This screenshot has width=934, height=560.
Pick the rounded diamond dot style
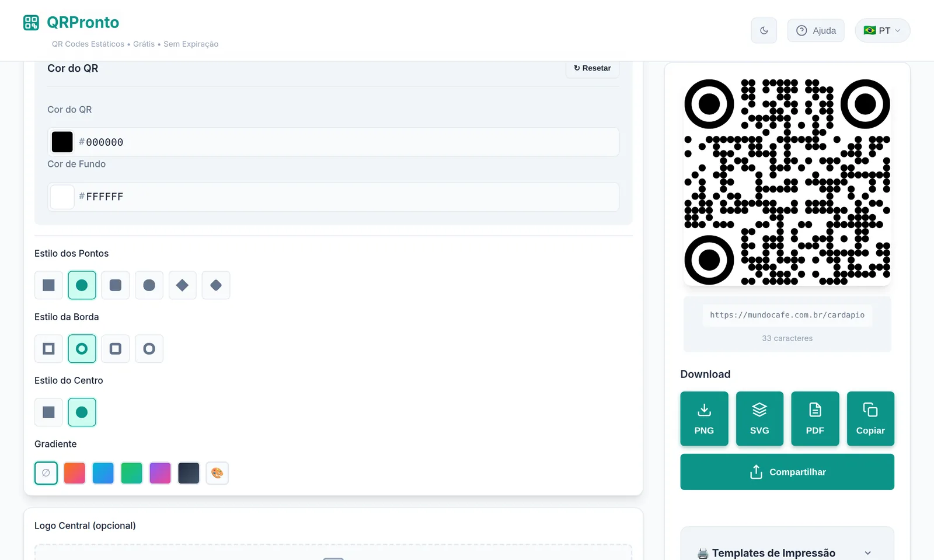(216, 285)
